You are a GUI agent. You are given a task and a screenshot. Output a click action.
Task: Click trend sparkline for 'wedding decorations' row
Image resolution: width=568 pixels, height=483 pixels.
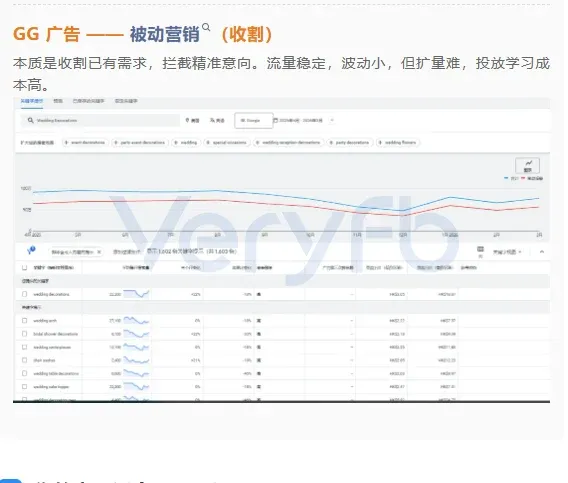(x=136, y=293)
